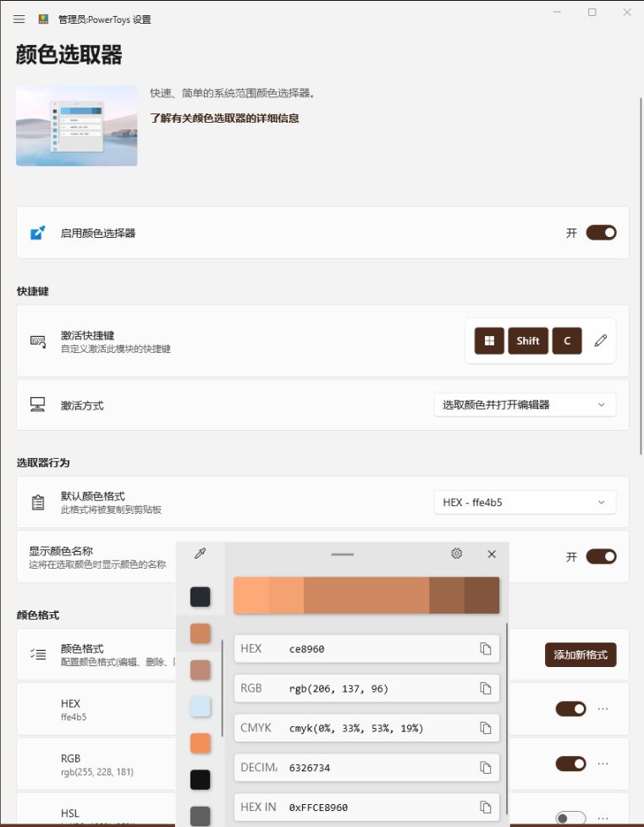Click rgb(255, 228, 181) sample text

tap(97, 772)
